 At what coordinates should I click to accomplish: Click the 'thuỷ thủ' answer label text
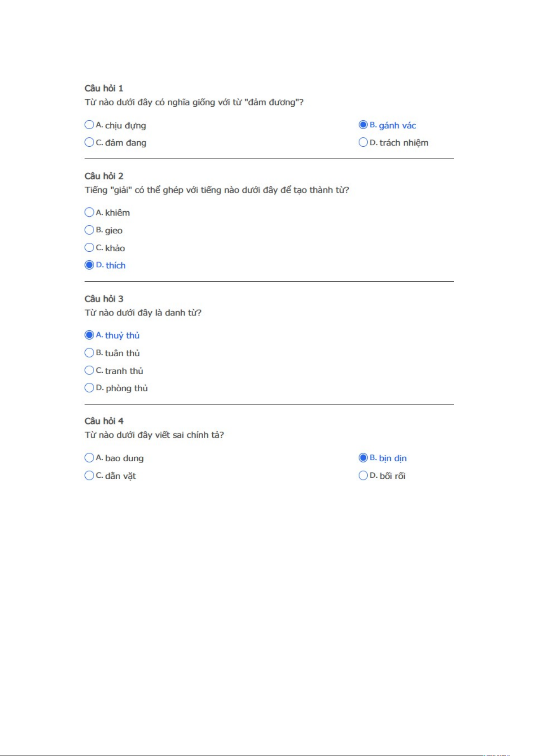122,336
